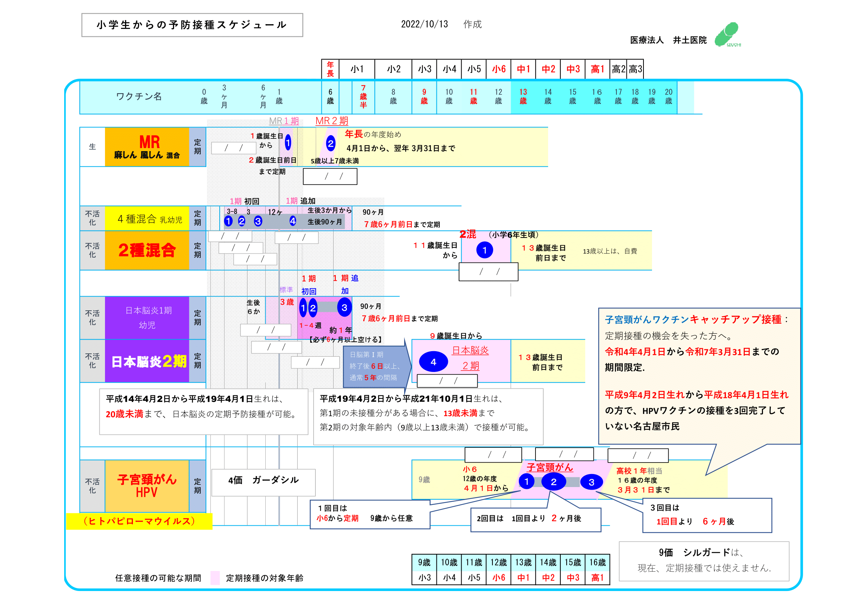This screenshot has width=868, height=614.
Task: Click the creation date 2022/10/13 作成
Action: (x=441, y=24)
